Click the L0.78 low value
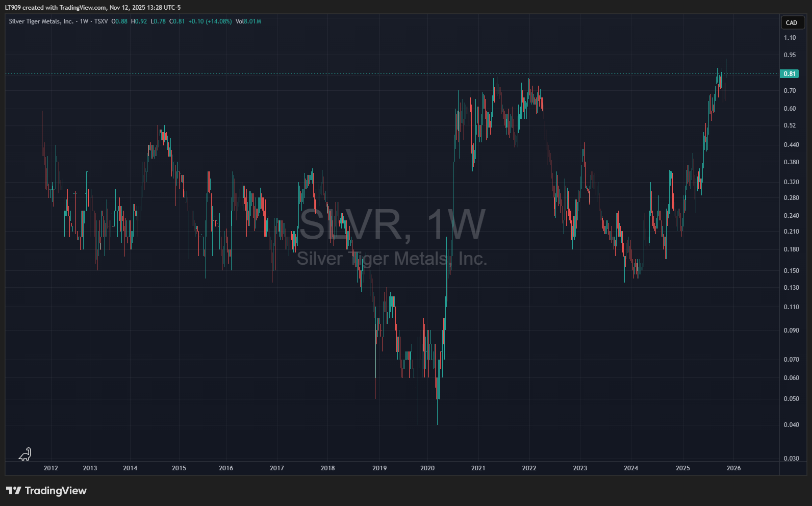 point(158,21)
